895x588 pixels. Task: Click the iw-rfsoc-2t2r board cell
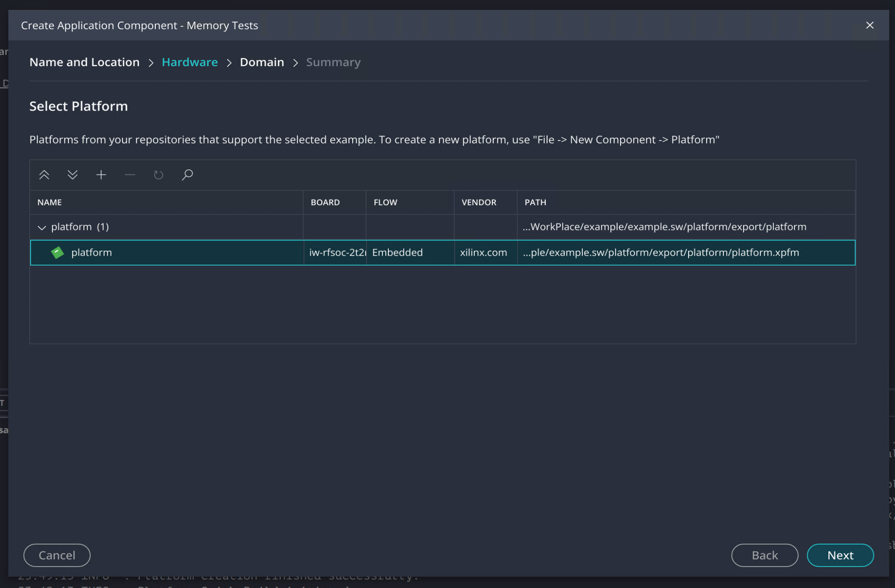335,252
